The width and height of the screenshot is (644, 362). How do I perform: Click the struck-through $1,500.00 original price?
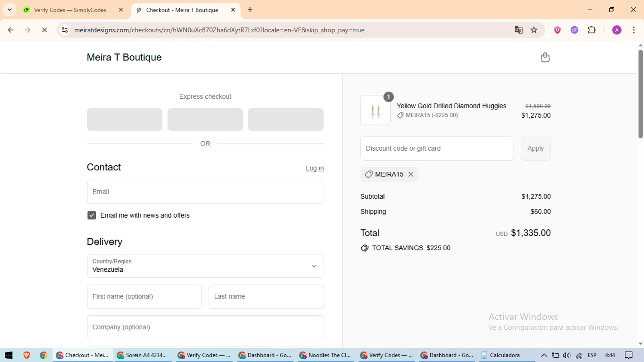pyautogui.click(x=538, y=106)
